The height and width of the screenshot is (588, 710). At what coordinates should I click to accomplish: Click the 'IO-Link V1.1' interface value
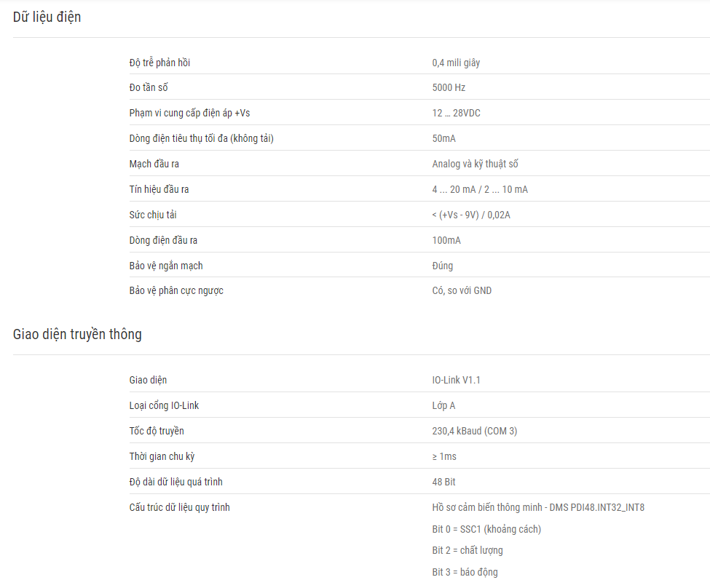click(456, 380)
